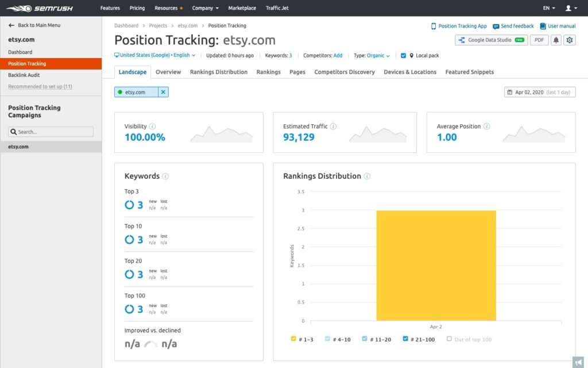Switch to the Landscape tab
Viewport: 588px width, 368px height.
(133, 72)
